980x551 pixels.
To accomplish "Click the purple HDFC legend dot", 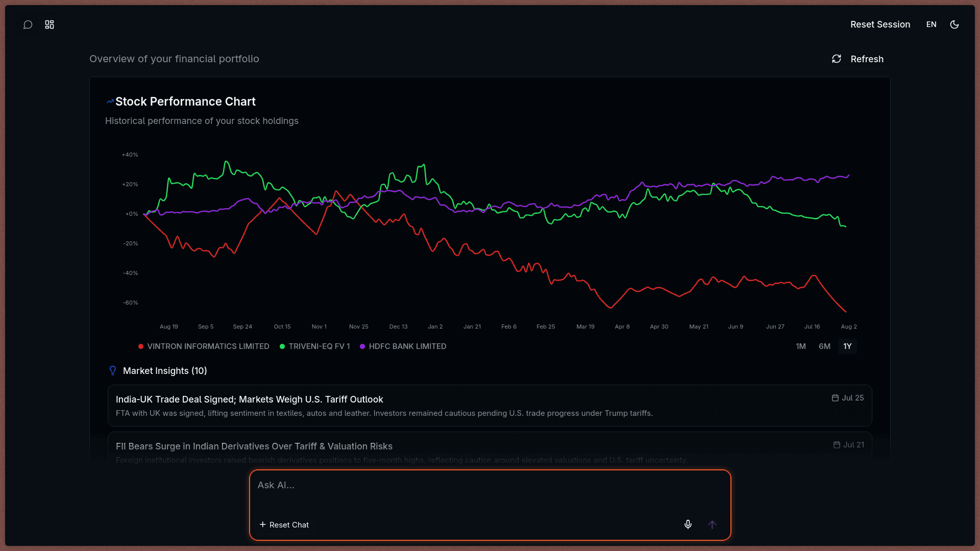I will pos(362,346).
